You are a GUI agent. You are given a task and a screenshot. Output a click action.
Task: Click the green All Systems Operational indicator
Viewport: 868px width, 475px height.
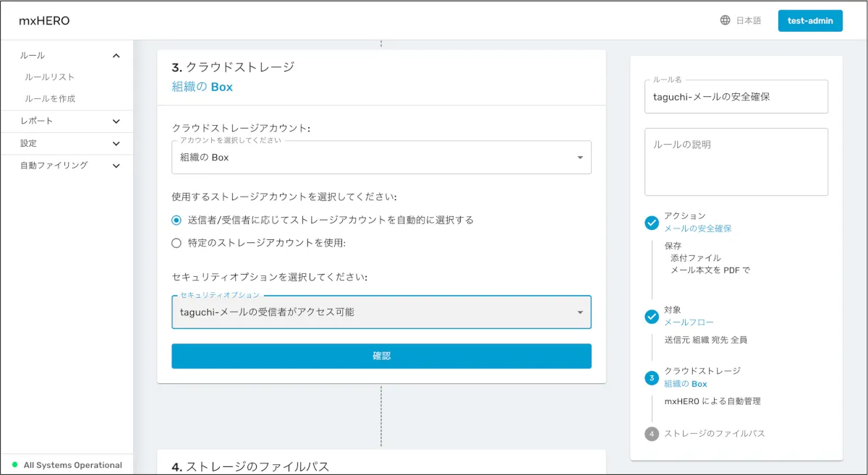14,465
